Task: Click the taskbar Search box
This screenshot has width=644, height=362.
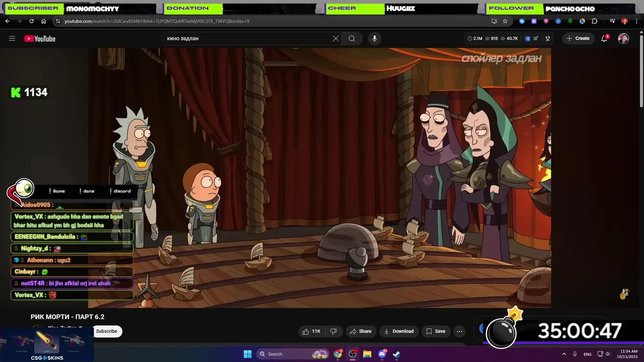Action: [293, 354]
